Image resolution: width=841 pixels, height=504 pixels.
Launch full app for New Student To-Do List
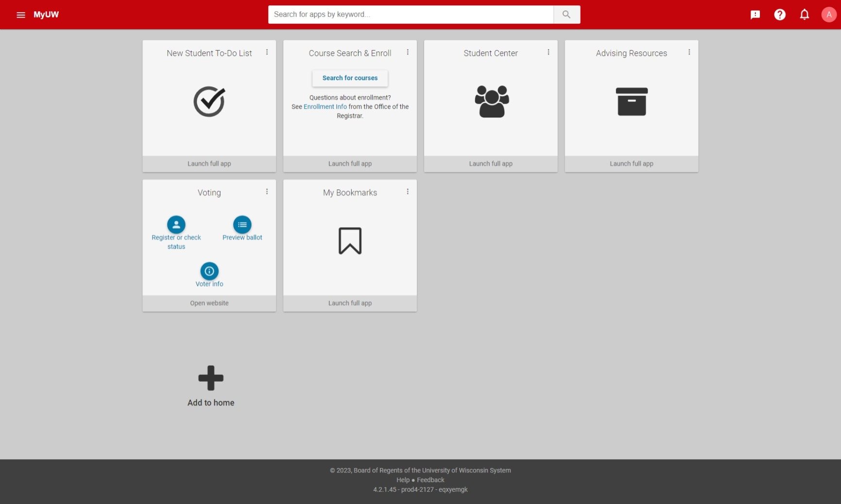[209, 164]
